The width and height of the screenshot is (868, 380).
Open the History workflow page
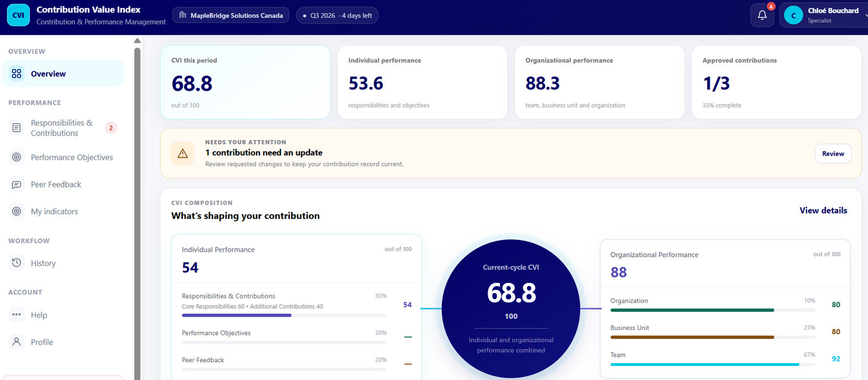[x=63, y=263]
